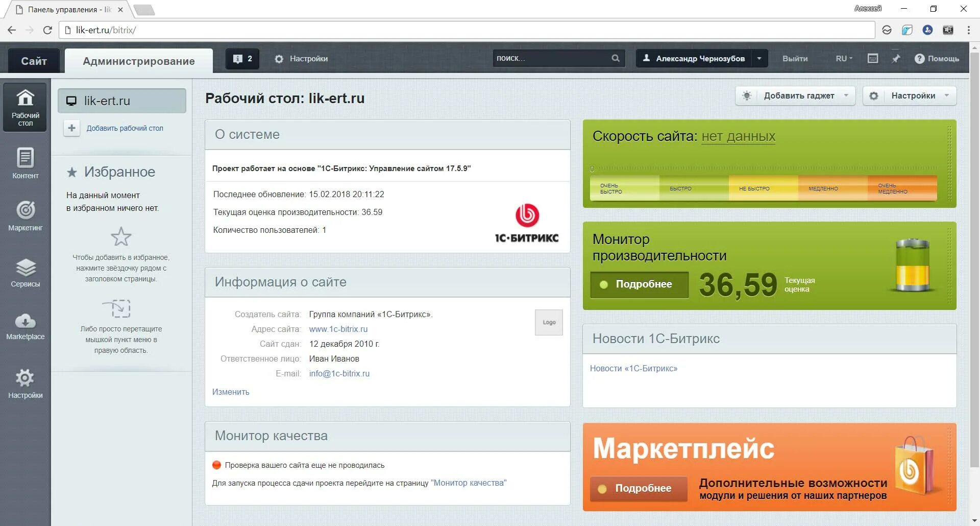This screenshot has width=980, height=526.
Task: Open the Сервисы sidebar section
Action: pos(25,273)
